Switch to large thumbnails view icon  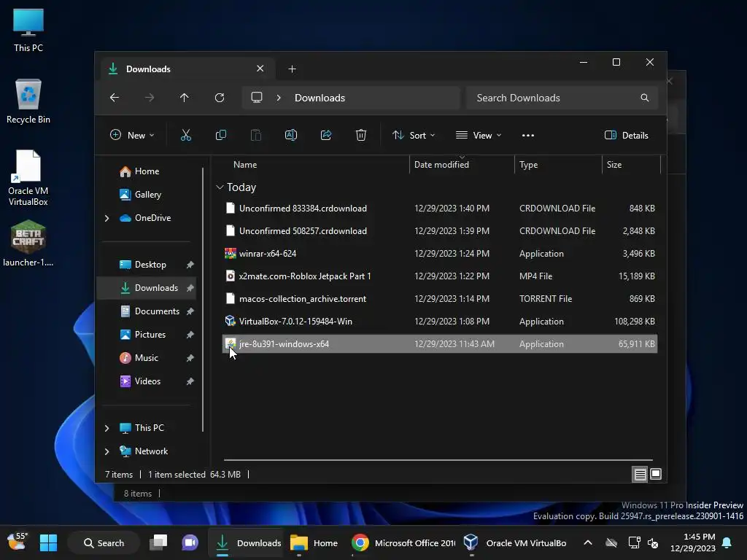tap(656, 474)
